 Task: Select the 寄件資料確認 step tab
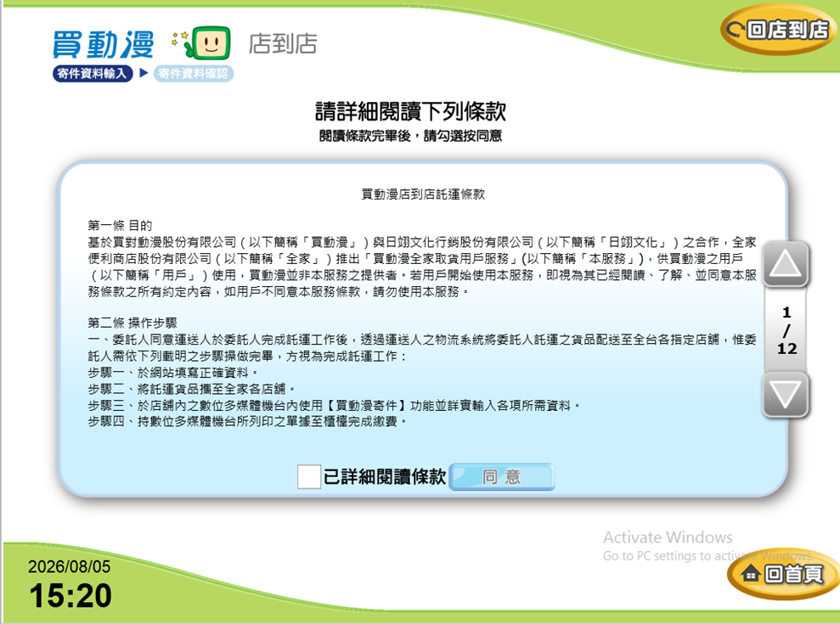point(194,73)
